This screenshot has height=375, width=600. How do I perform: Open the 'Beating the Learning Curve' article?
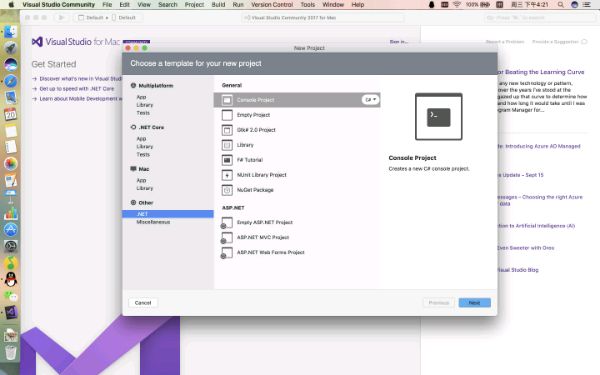541,72
